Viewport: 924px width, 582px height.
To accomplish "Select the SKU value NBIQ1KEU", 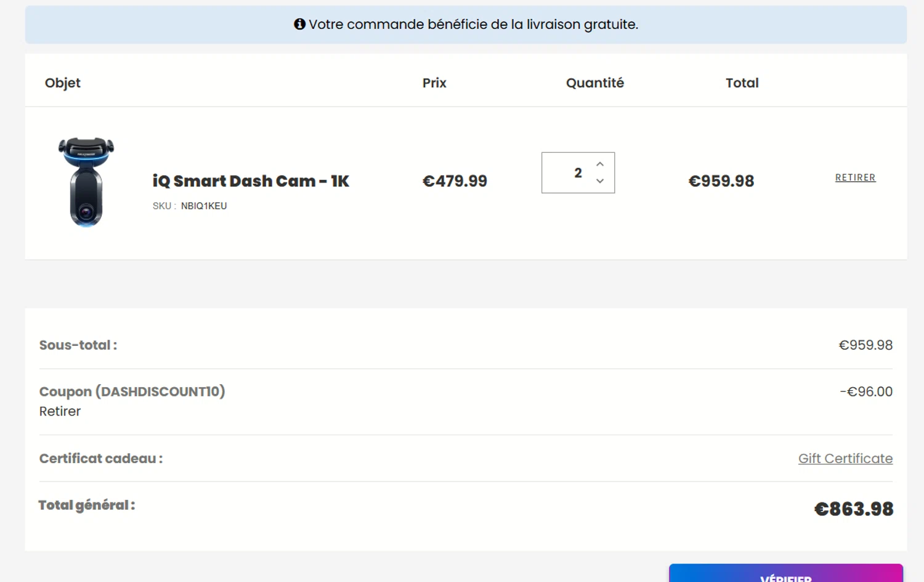I will coord(204,206).
